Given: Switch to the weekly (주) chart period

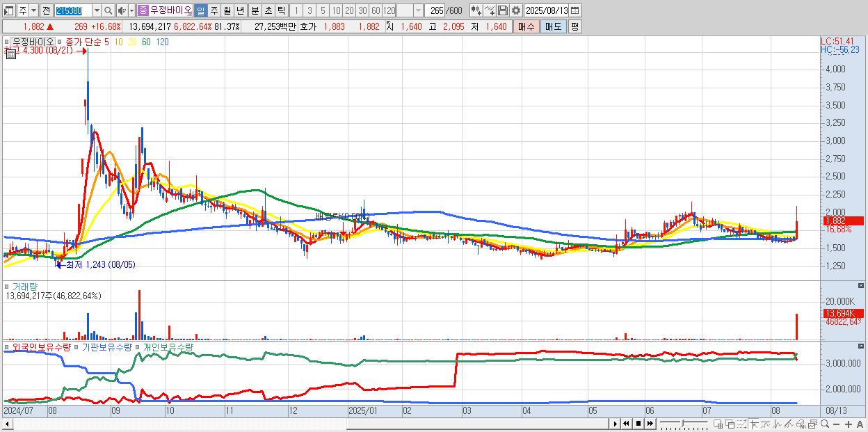Looking at the screenshot, I should [214, 10].
